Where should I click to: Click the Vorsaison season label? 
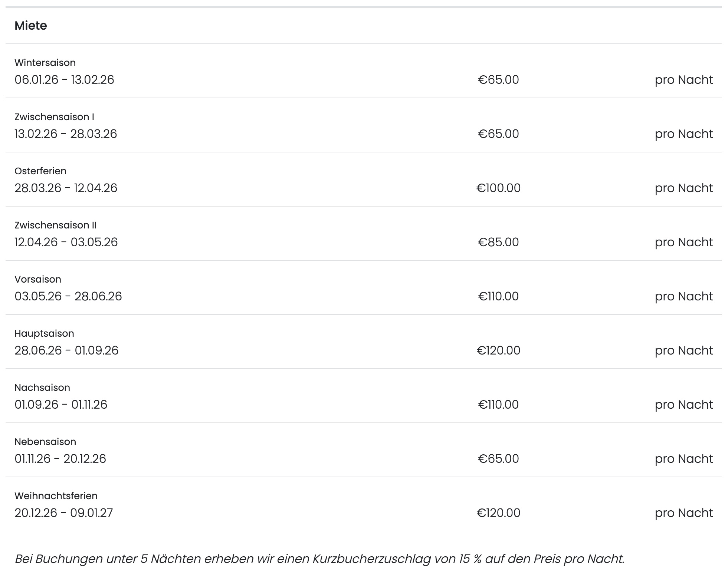[x=38, y=279]
